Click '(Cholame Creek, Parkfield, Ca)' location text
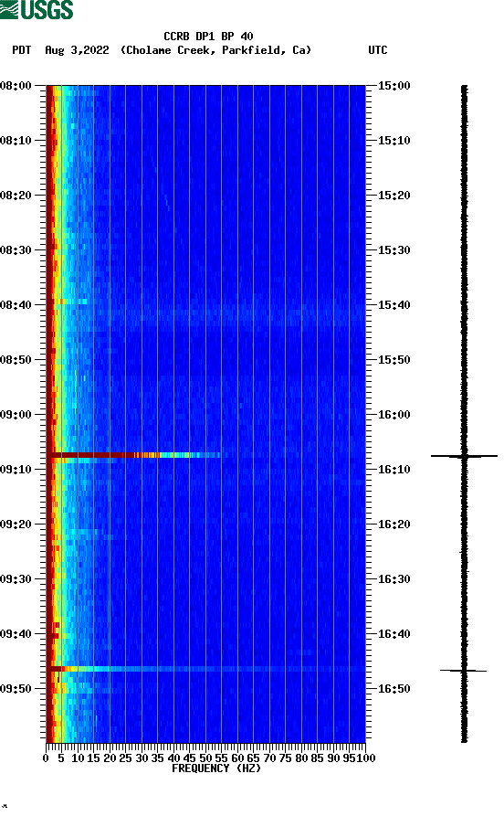The image size is (504, 816). point(215,50)
